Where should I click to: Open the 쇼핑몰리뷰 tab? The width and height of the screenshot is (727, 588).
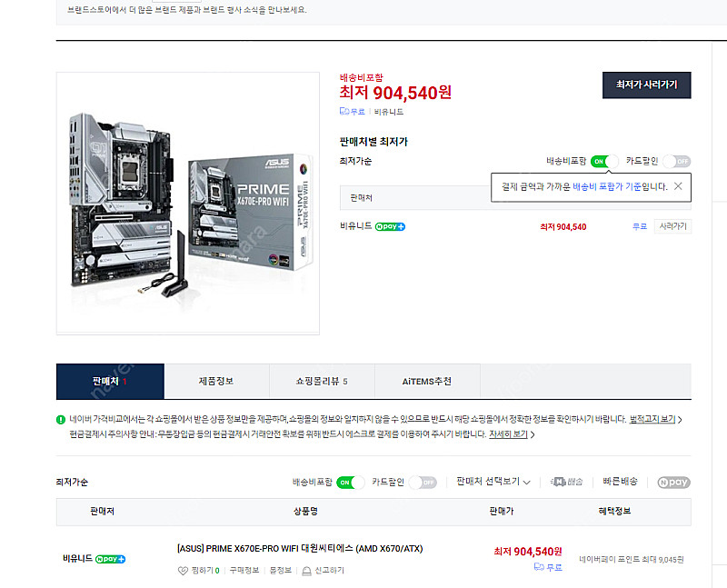[x=322, y=381]
